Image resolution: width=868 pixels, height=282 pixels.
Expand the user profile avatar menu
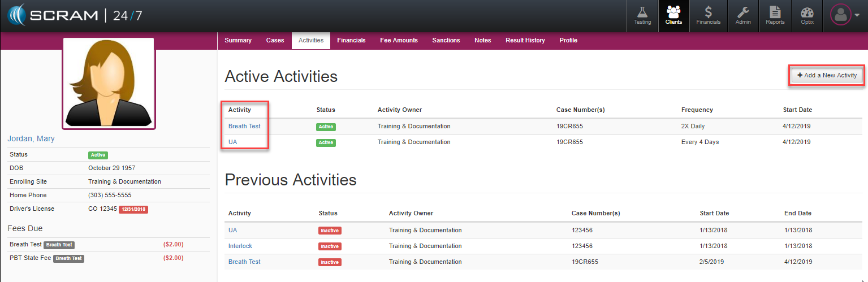(844, 15)
